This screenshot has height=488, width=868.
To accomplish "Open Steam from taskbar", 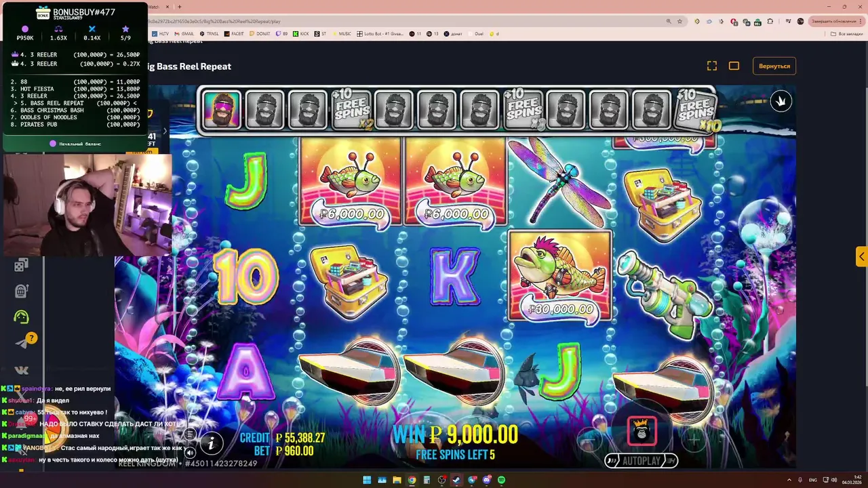I will 456,480.
